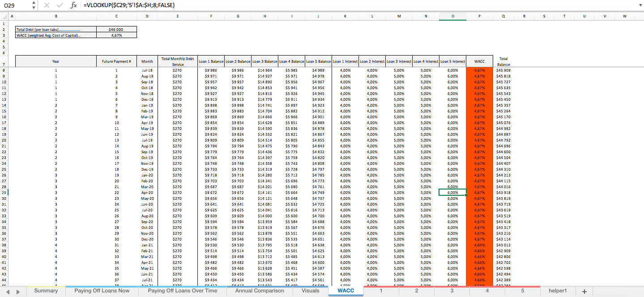Switch to the Summary sheet tab

(x=46, y=291)
